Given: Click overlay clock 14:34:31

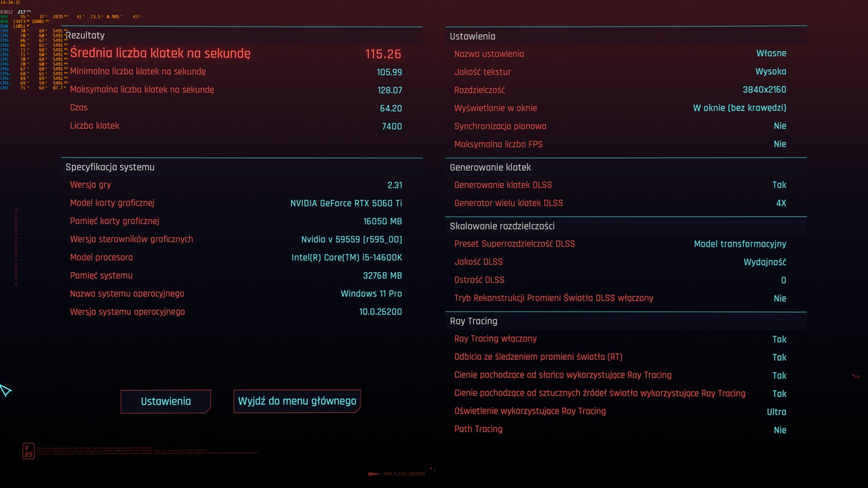Looking at the screenshot, I should point(9,3).
